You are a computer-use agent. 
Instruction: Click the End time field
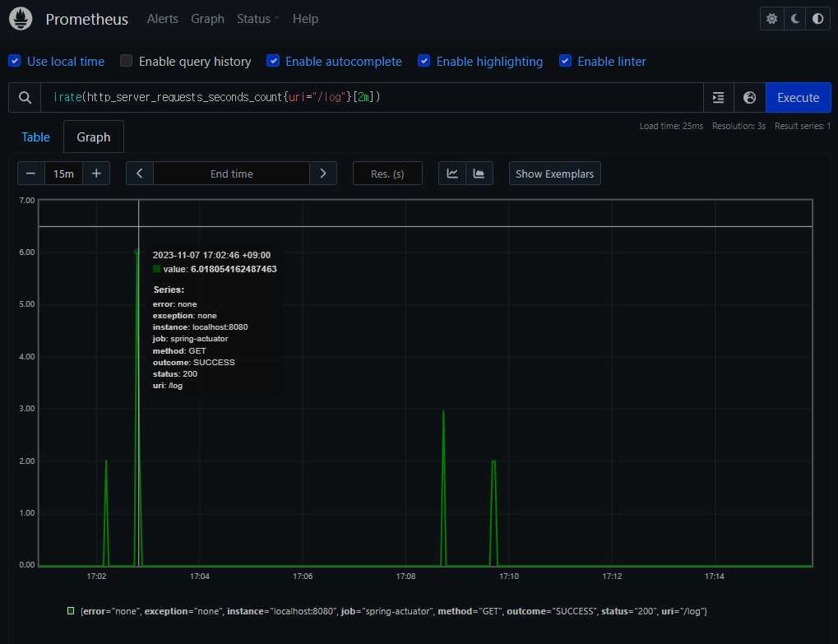231,174
